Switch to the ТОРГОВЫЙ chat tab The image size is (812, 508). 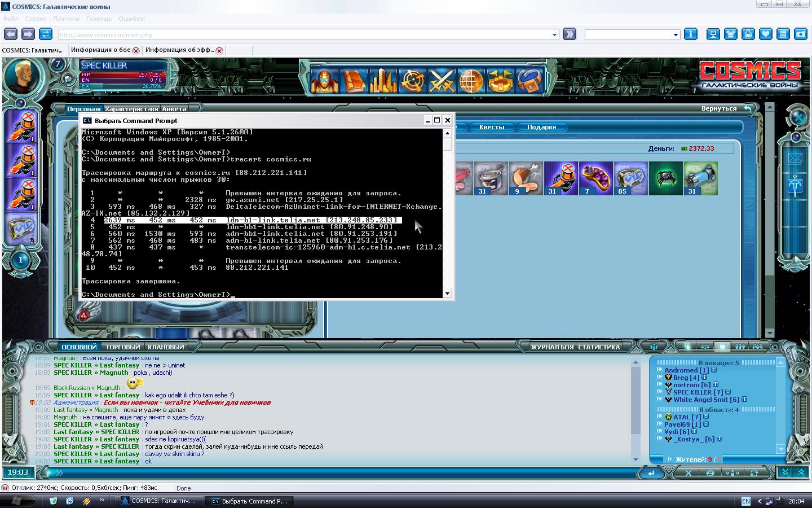(x=122, y=347)
